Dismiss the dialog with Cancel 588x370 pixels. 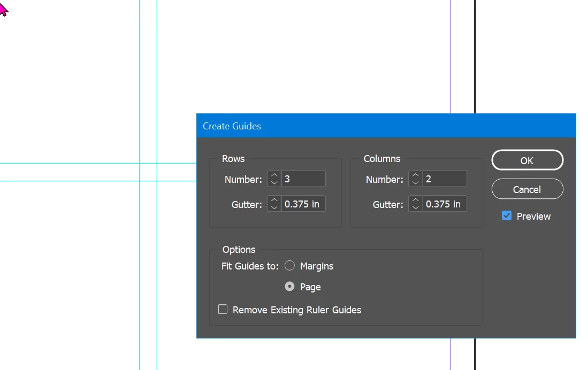527,189
